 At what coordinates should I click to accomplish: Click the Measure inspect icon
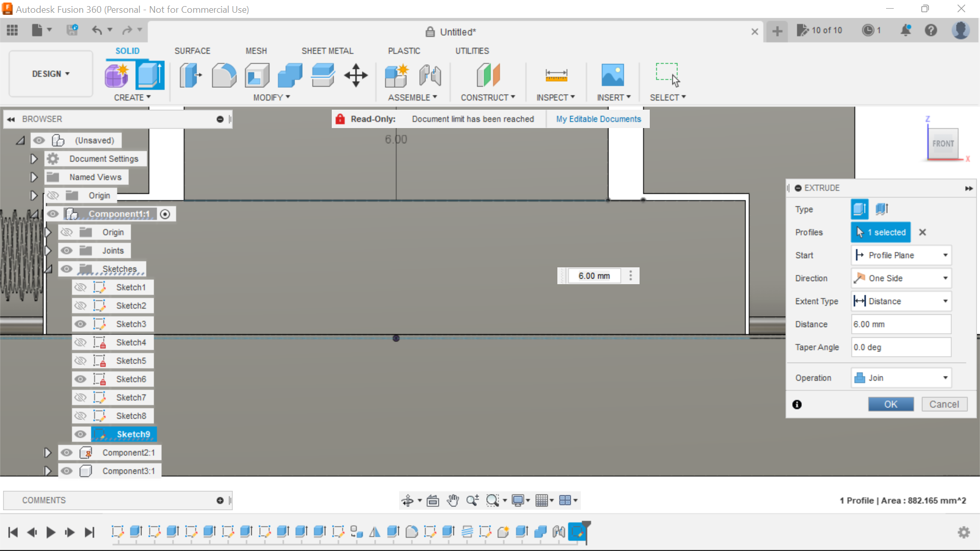coord(556,76)
